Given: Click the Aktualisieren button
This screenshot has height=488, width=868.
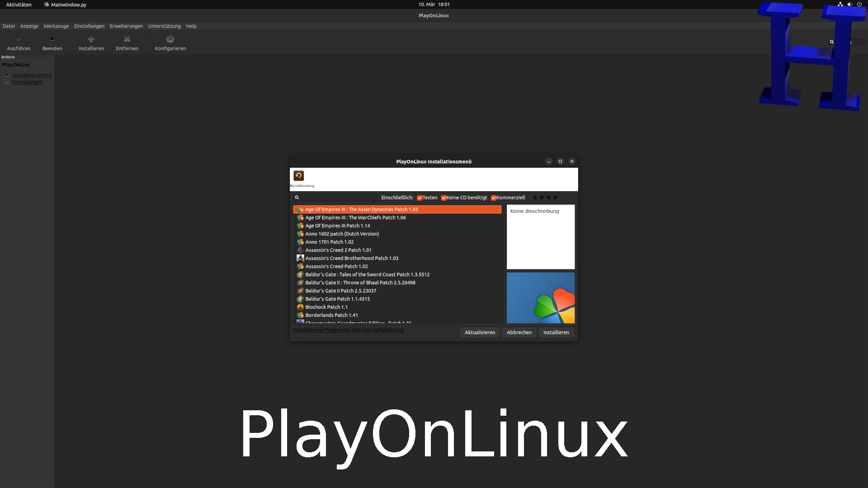Looking at the screenshot, I should [x=480, y=333].
